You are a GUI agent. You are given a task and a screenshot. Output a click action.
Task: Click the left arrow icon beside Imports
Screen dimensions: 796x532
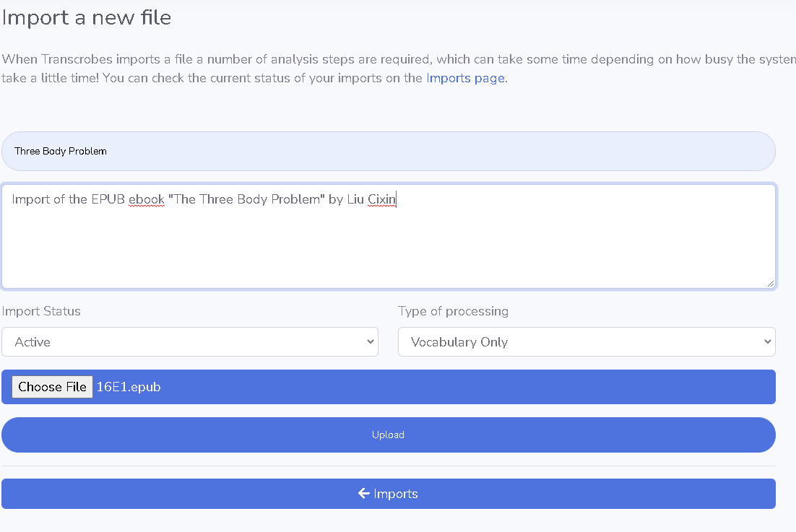pos(364,494)
